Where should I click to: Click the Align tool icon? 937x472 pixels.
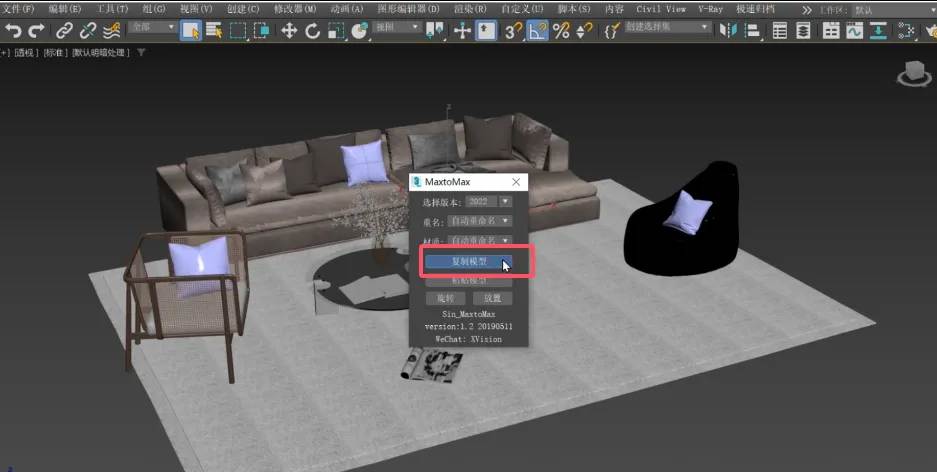click(x=752, y=30)
